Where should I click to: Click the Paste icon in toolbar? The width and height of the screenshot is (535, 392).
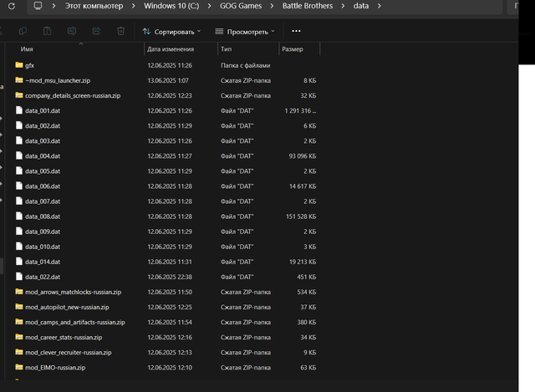point(47,31)
